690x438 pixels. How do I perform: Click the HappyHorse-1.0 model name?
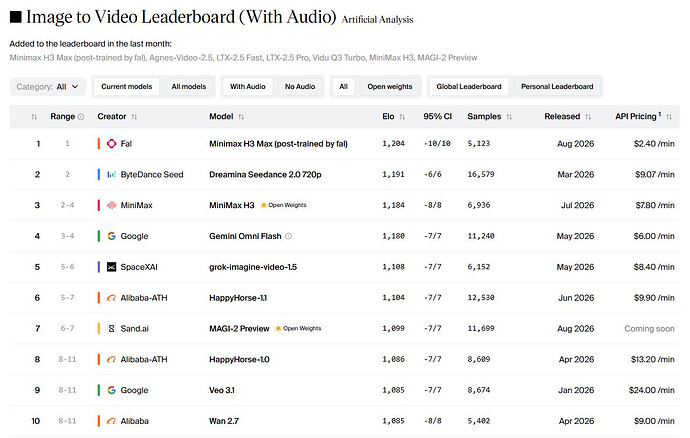[x=239, y=360]
